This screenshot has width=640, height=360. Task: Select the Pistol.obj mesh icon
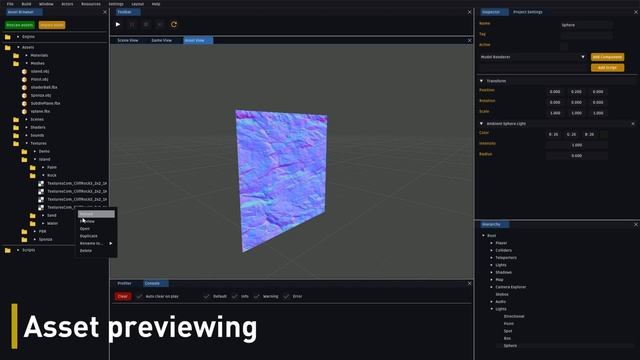(24, 79)
